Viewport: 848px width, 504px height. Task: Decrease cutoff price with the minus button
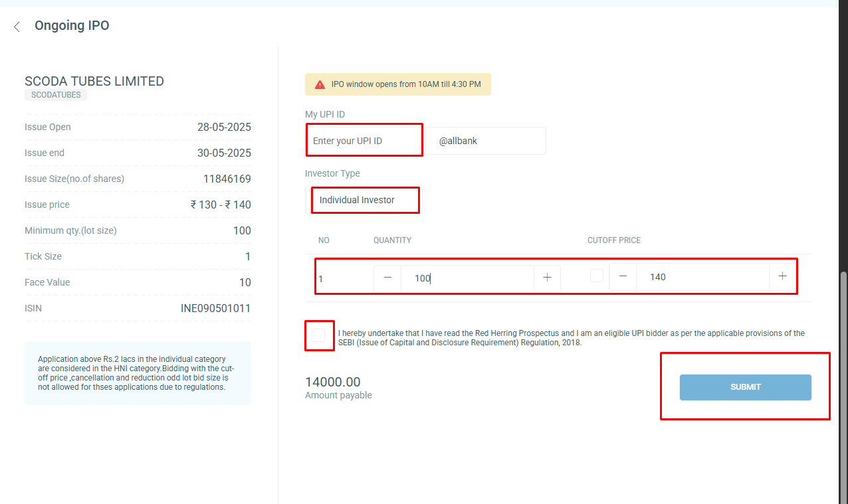623,276
